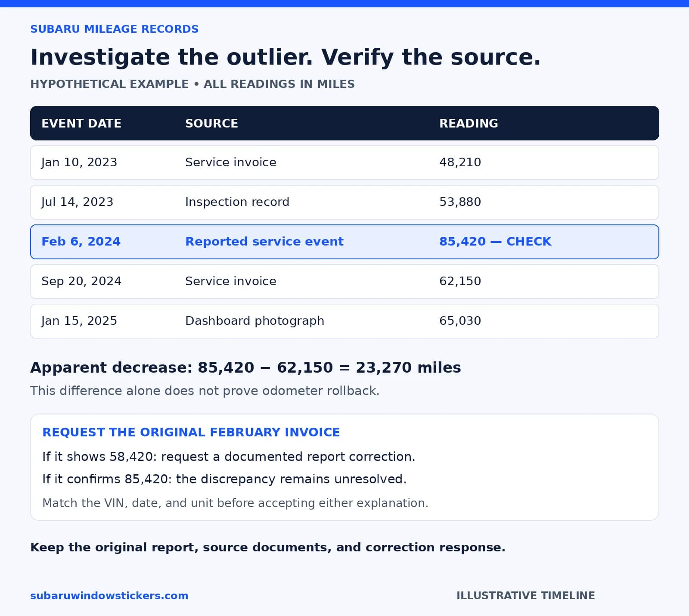Select the Jan 15, 2025 date cell
This screenshot has height=616, width=689.
(79, 321)
